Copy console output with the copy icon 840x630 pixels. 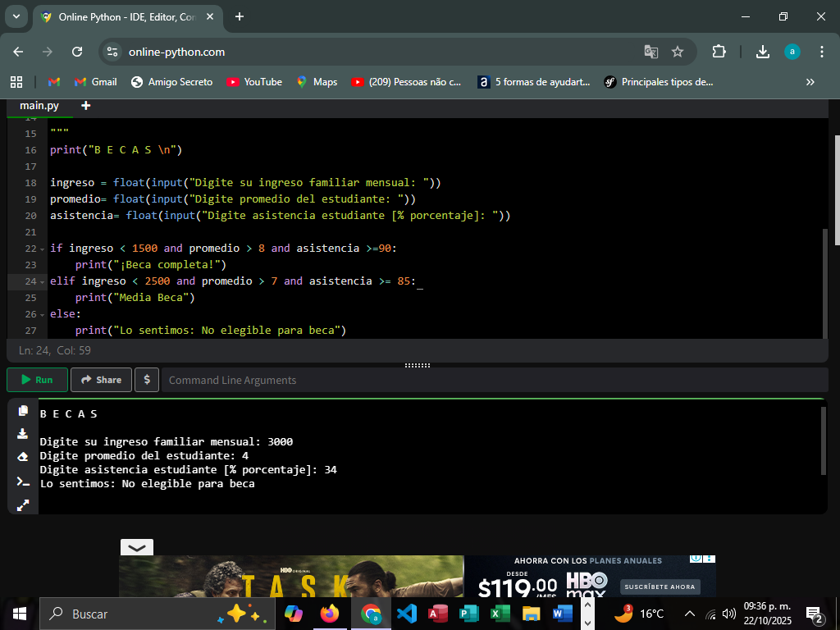pos(23,411)
